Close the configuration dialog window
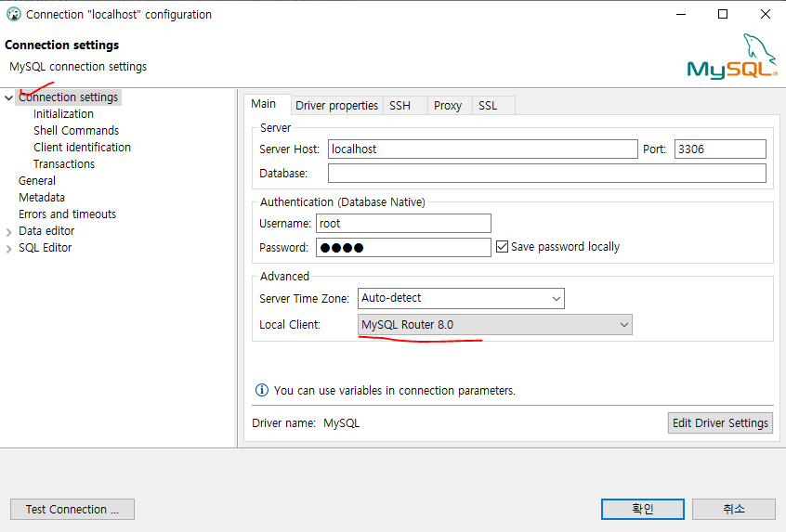 click(x=765, y=14)
